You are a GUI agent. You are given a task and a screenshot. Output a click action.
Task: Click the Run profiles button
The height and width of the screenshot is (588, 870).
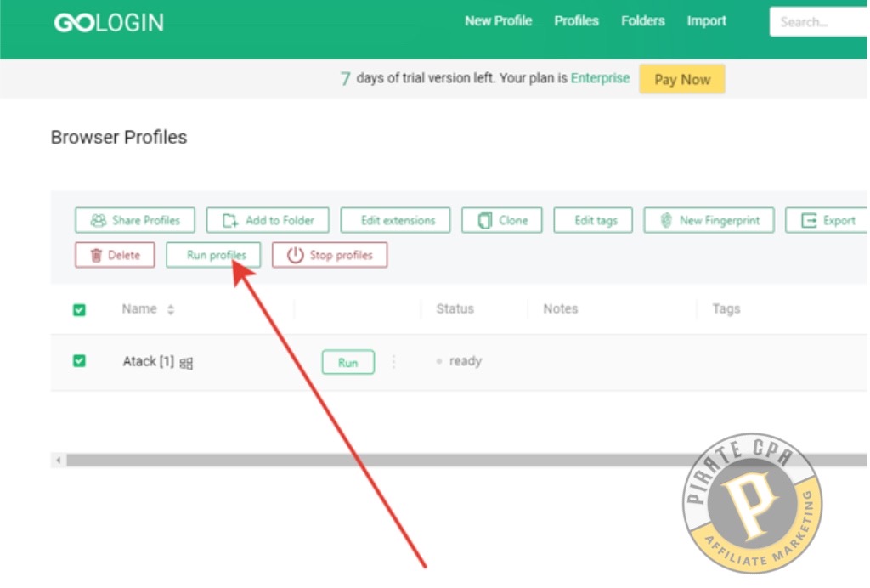tap(213, 255)
